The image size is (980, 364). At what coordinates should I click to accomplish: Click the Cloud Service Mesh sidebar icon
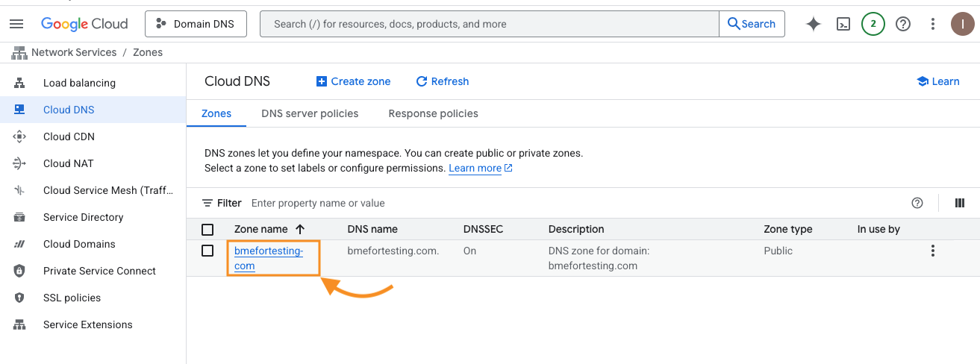(x=19, y=190)
